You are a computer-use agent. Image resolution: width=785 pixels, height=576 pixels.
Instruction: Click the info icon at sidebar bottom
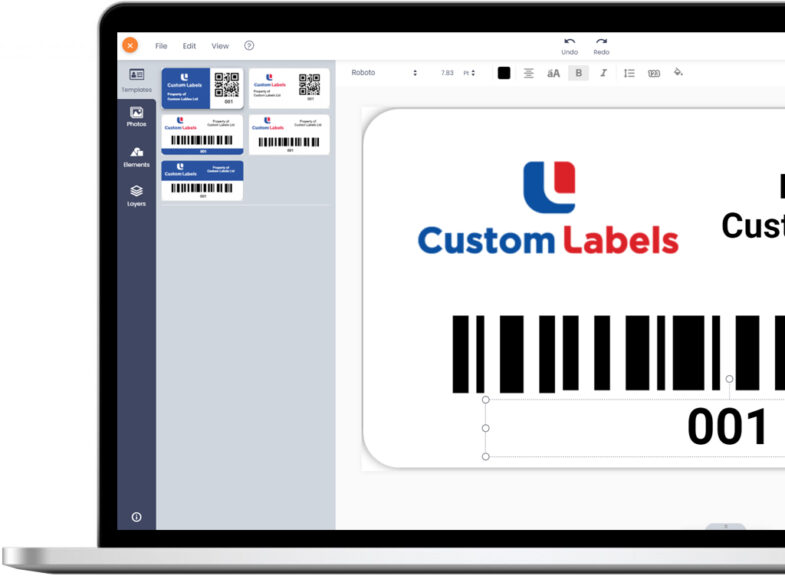[x=136, y=517]
